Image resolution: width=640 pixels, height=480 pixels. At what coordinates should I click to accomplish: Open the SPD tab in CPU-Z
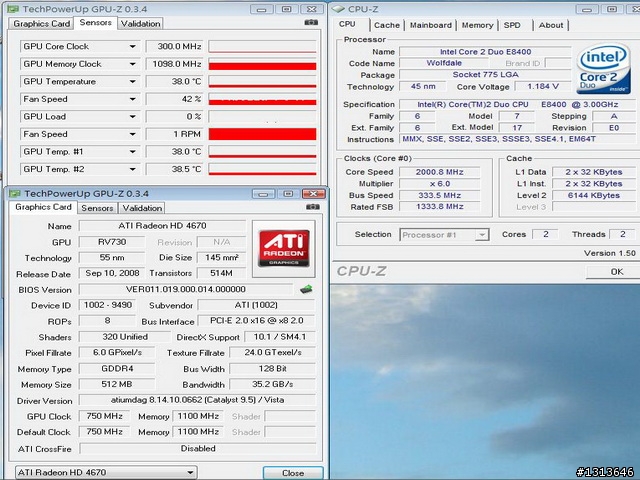[x=512, y=25]
